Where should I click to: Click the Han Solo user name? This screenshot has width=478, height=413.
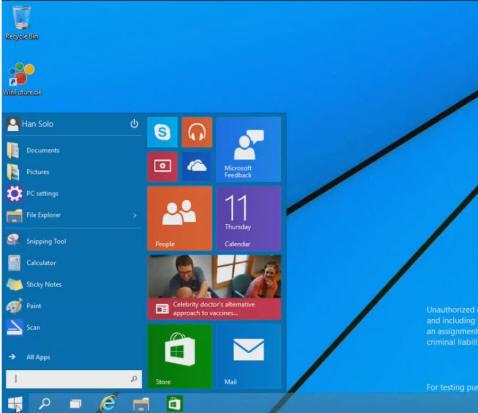coord(38,124)
